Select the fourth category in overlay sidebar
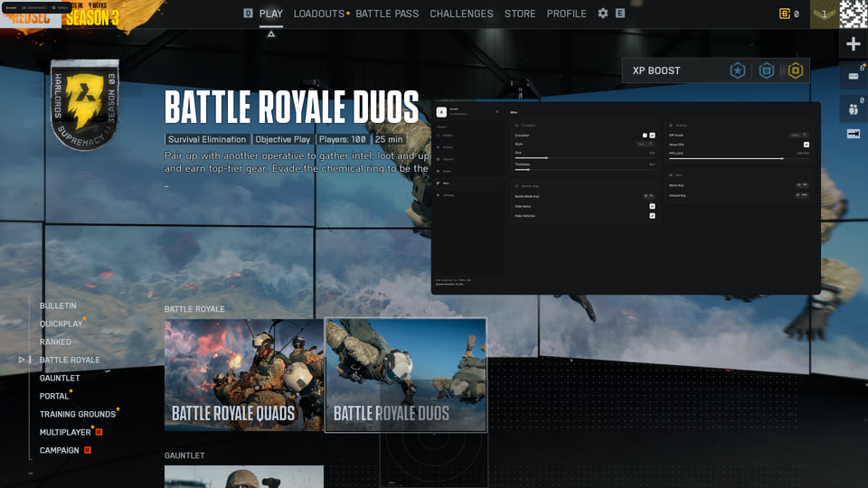868x488 pixels. (x=467, y=172)
